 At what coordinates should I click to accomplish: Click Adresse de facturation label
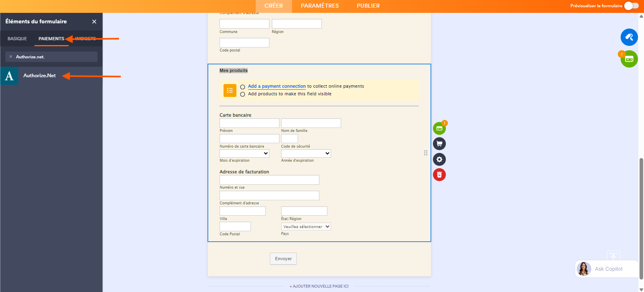pos(244,172)
